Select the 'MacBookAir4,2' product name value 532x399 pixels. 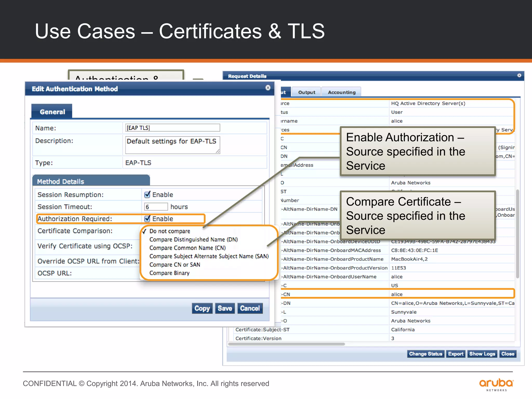pyautogui.click(x=409, y=259)
